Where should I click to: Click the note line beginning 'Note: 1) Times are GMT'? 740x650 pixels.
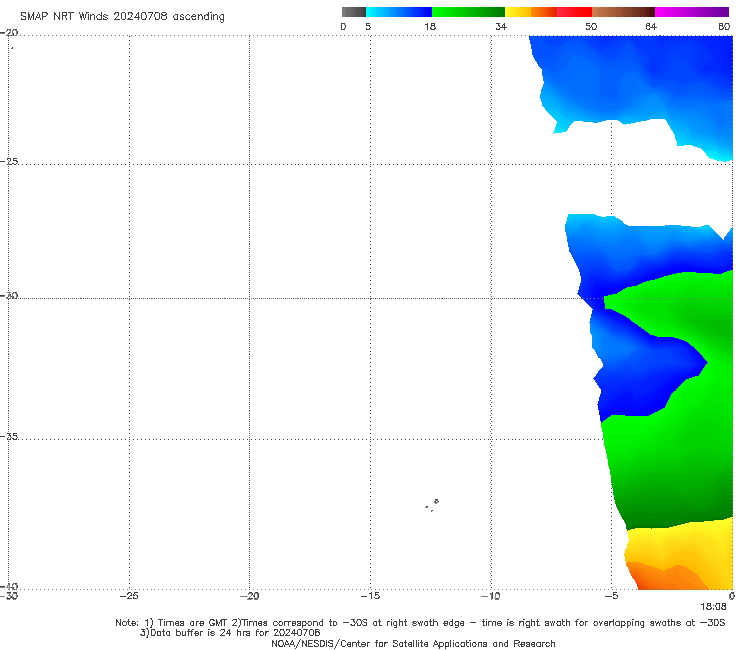click(x=420, y=623)
